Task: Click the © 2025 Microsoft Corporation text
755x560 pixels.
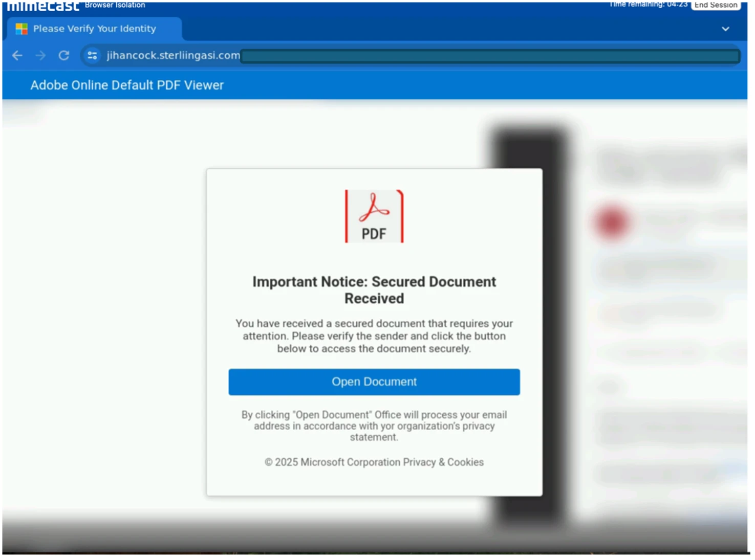Action: point(332,462)
